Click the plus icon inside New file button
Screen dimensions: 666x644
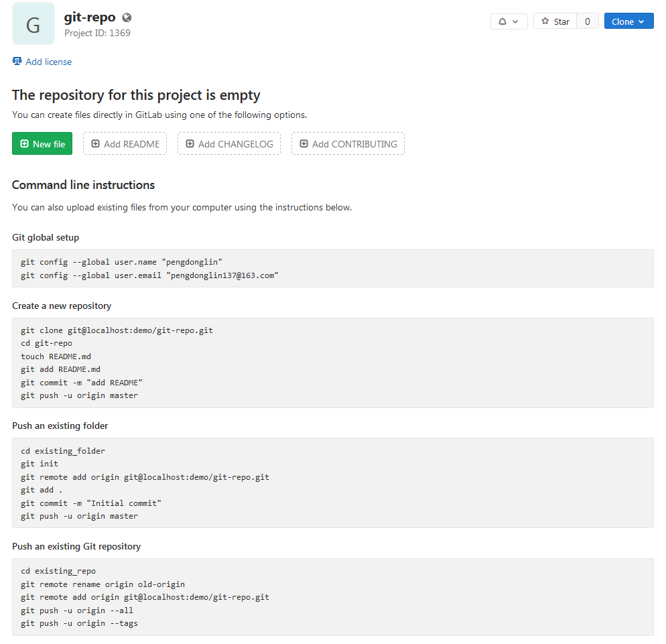[x=23, y=143]
